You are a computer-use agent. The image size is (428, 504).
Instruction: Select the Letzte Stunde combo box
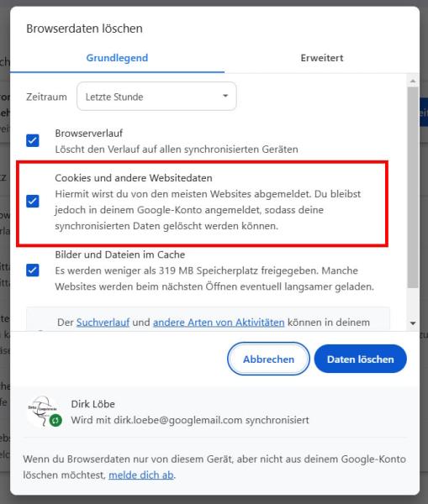(x=156, y=96)
